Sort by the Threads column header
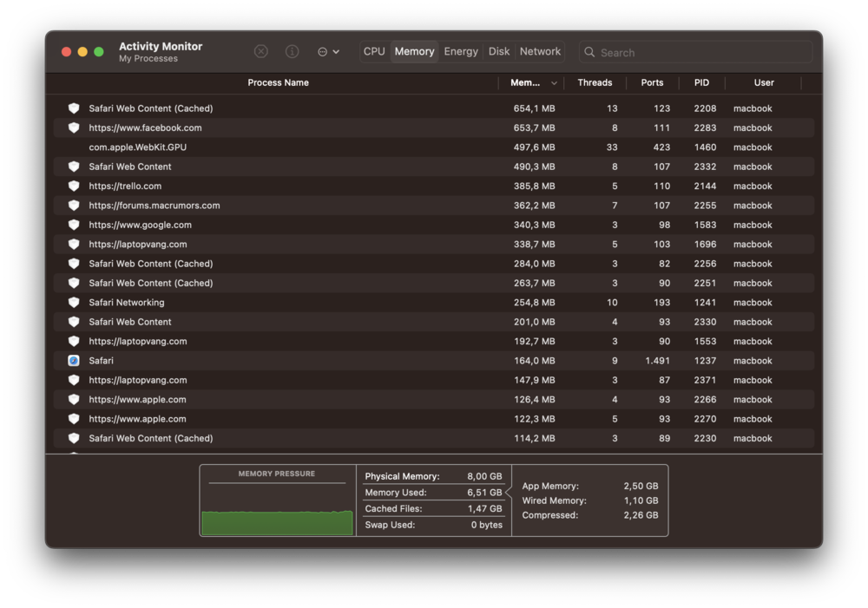 point(595,82)
